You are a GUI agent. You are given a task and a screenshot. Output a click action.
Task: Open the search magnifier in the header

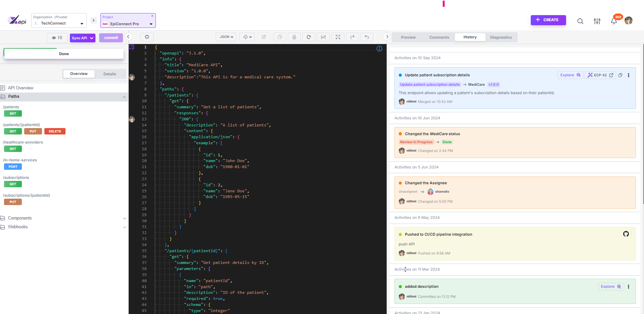(580, 21)
